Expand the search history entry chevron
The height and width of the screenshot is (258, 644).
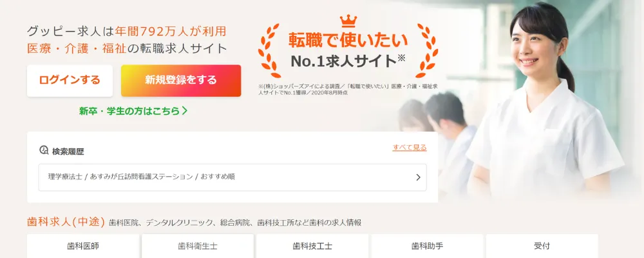click(x=418, y=177)
